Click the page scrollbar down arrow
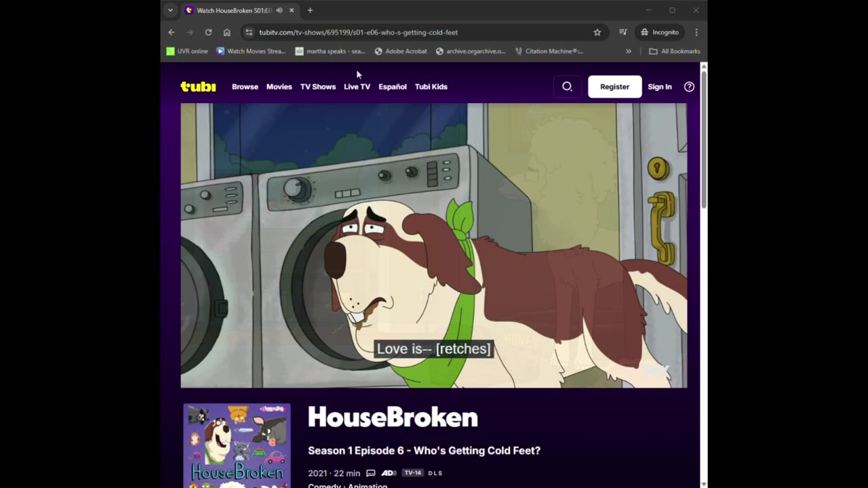Image resolution: width=868 pixels, height=488 pixels. pyautogui.click(x=704, y=484)
